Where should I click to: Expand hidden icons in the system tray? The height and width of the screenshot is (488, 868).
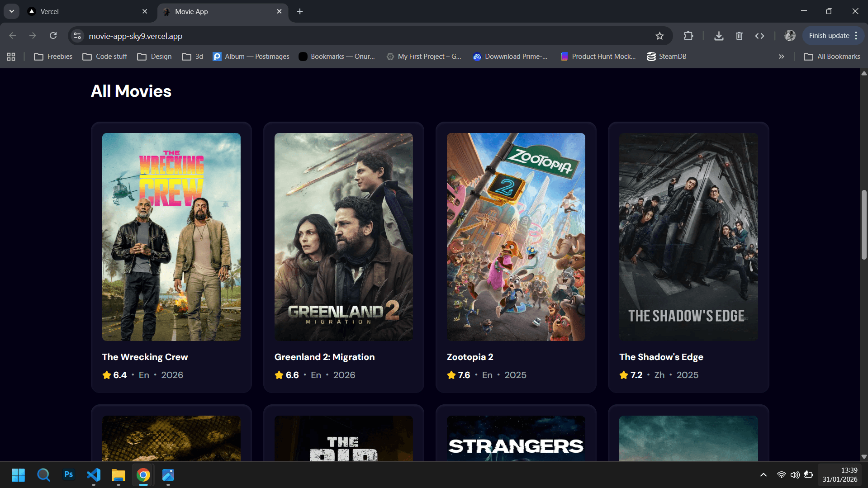click(x=763, y=475)
